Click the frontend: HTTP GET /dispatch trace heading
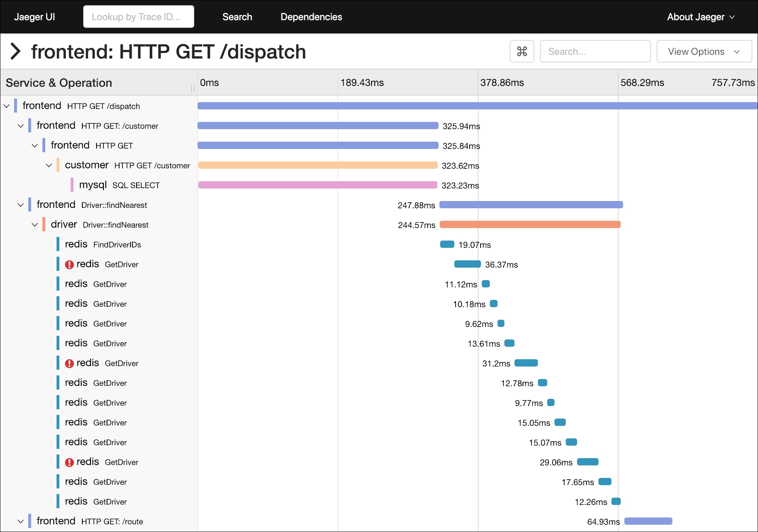This screenshot has width=758, height=532. tap(168, 51)
